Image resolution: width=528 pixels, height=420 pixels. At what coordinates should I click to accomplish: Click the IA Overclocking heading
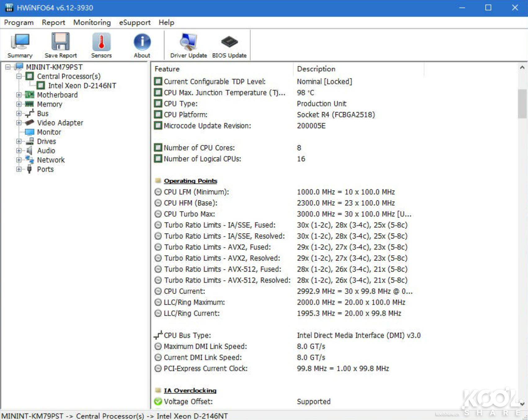190,390
